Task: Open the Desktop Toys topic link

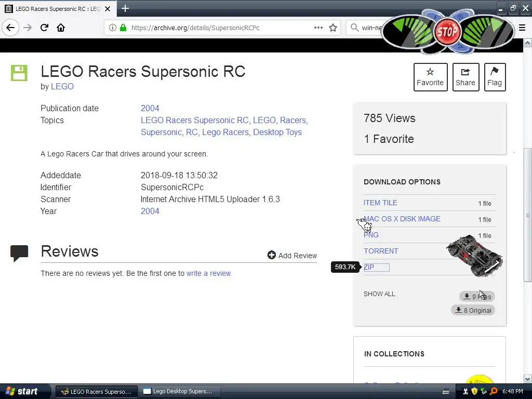Action: [277, 132]
